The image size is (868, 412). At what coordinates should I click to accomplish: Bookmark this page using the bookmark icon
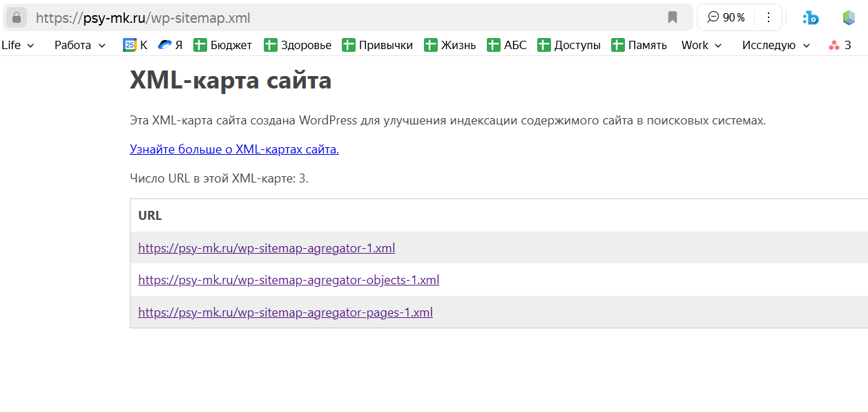(672, 17)
